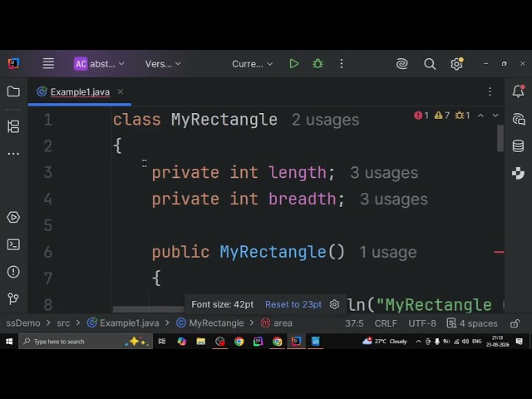Image resolution: width=532 pixels, height=399 pixels.
Task: Change 4 spaces indent setting
Action: 472,323
